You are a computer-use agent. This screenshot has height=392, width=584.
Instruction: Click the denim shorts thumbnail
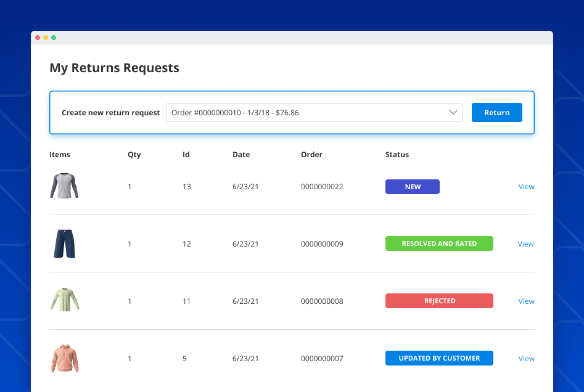point(64,243)
